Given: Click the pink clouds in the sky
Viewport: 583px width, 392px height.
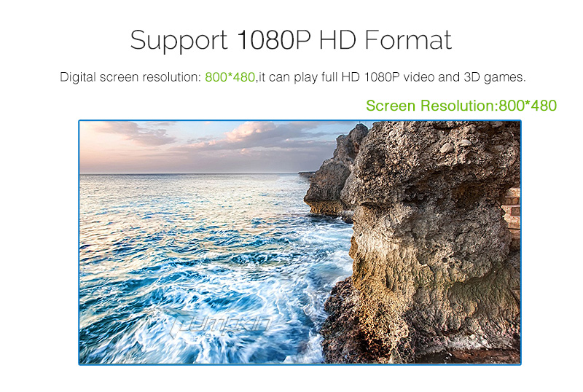Looking at the screenshot, I should [x=249, y=136].
